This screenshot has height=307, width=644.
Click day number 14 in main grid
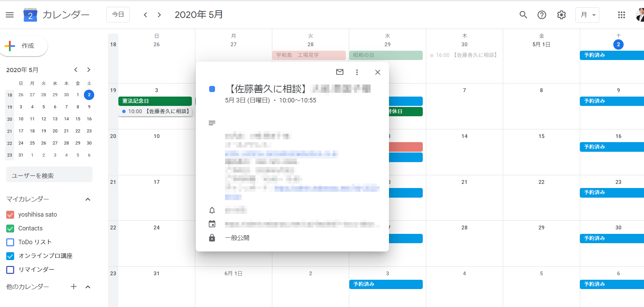(x=464, y=136)
